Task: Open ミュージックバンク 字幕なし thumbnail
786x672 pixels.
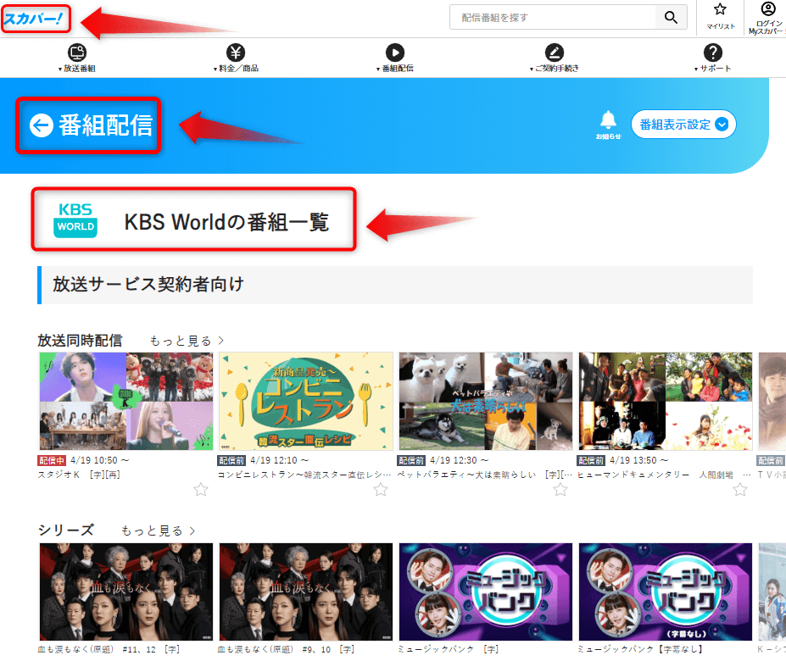Action: coord(666,591)
